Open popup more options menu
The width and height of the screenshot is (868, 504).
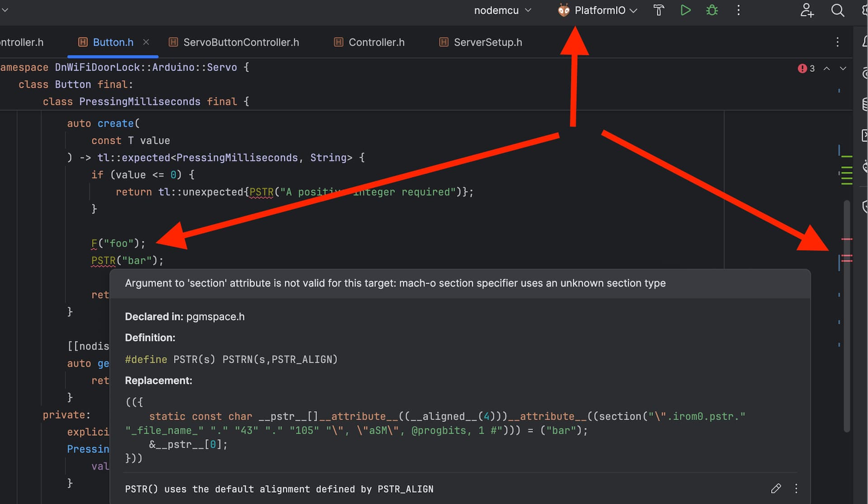[x=796, y=488]
